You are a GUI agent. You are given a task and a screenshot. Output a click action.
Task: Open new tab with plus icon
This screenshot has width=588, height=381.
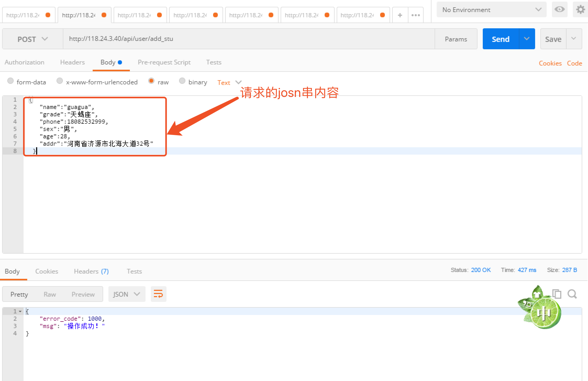[400, 15]
